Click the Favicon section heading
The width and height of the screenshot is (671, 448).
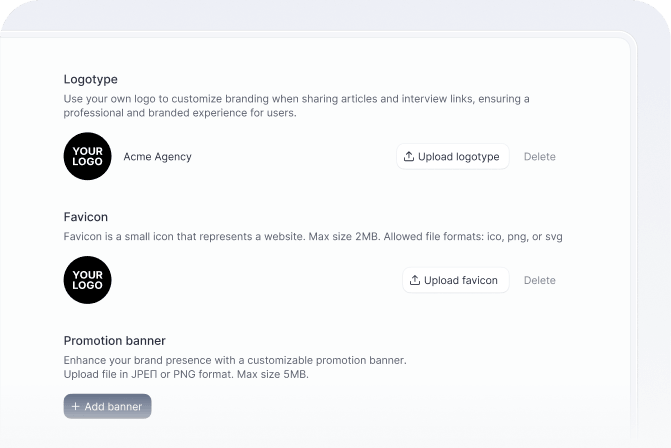tap(86, 217)
